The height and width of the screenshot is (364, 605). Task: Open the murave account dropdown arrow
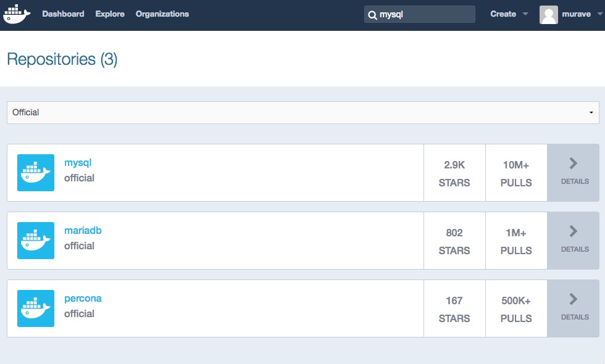[x=599, y=14]
